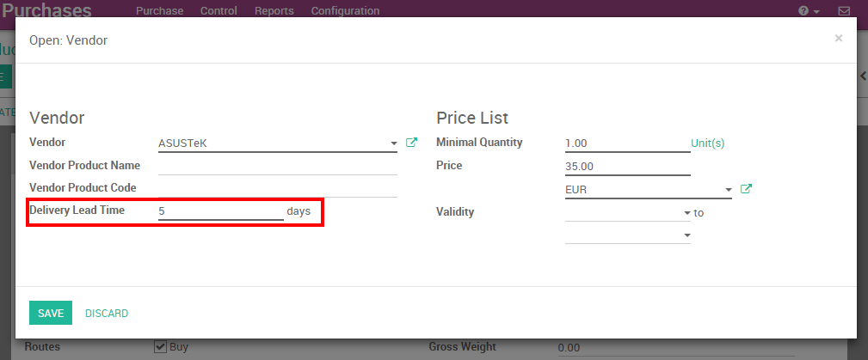Click the Save button
The image size is (868, 360).
pos(51,314)
